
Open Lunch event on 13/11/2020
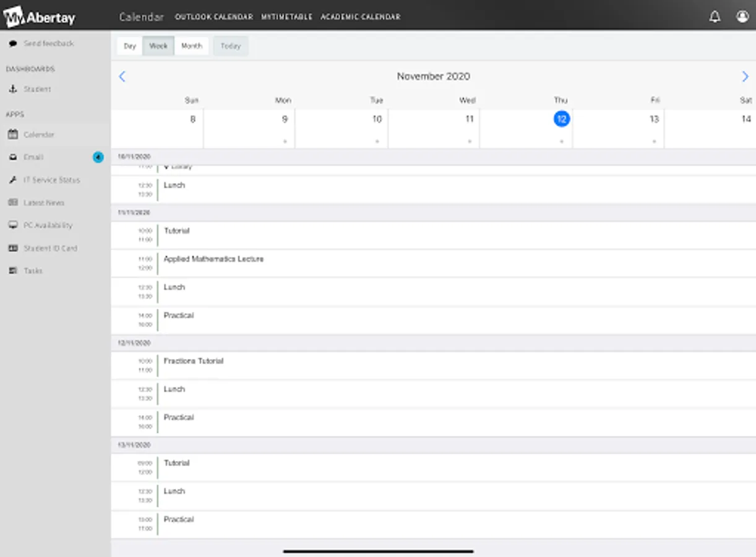[x=433, y=496]
